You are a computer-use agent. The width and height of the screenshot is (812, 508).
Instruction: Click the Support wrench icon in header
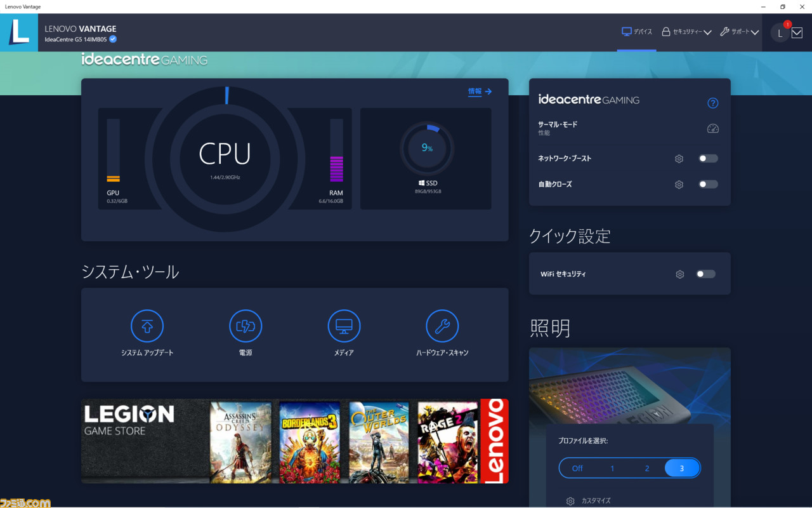point(724,31)
